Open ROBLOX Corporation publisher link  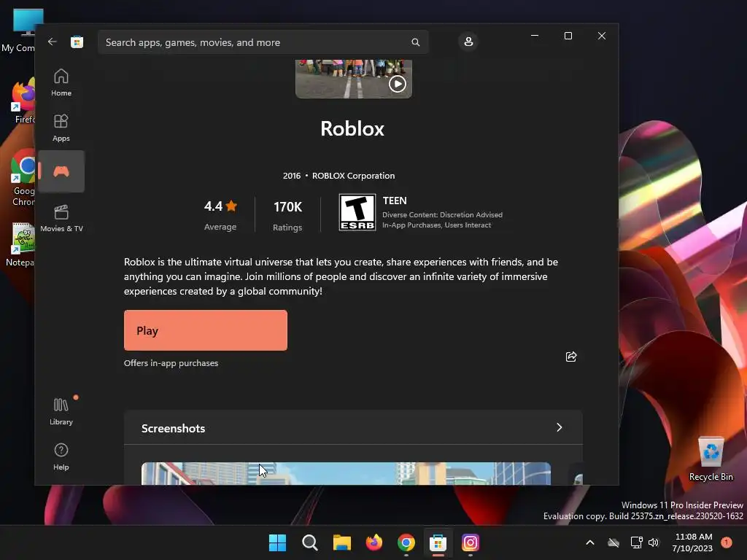(354, 176)
